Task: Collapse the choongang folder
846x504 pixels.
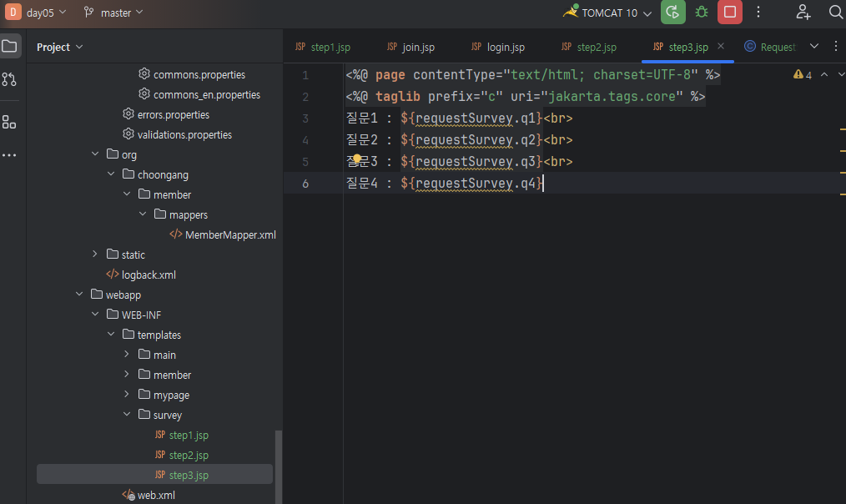Action: tap(111, 174)
